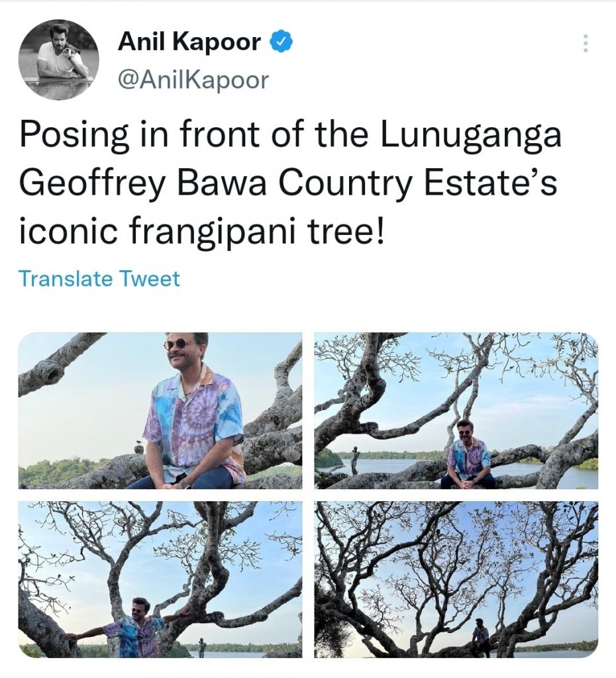Open the photo of him leaning on branches

[160, 579]
